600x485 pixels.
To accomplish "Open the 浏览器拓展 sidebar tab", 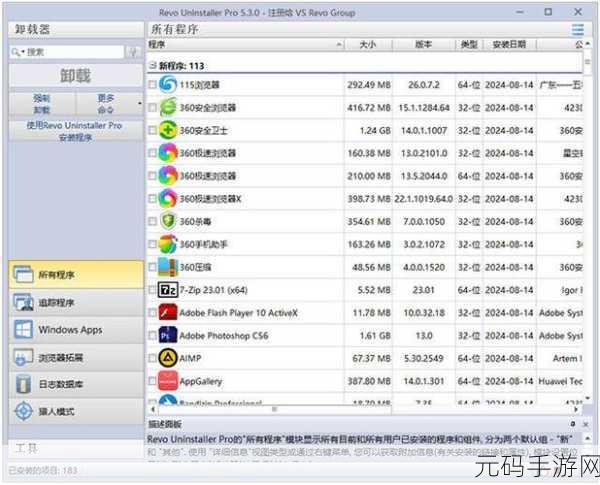I will 76,358.
